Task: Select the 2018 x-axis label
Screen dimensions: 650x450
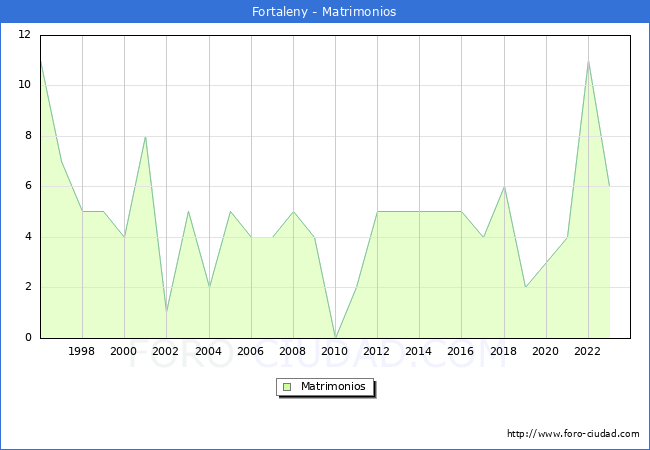Action: (x=503, y=351)
